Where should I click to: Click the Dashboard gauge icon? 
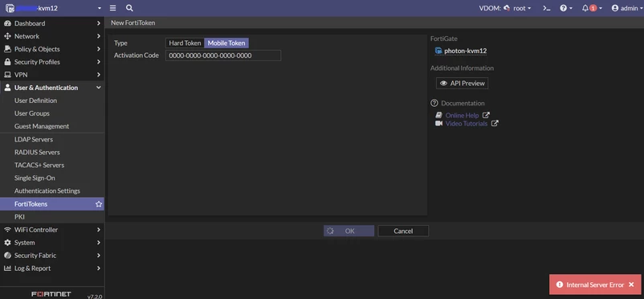[x=7, y=23]
